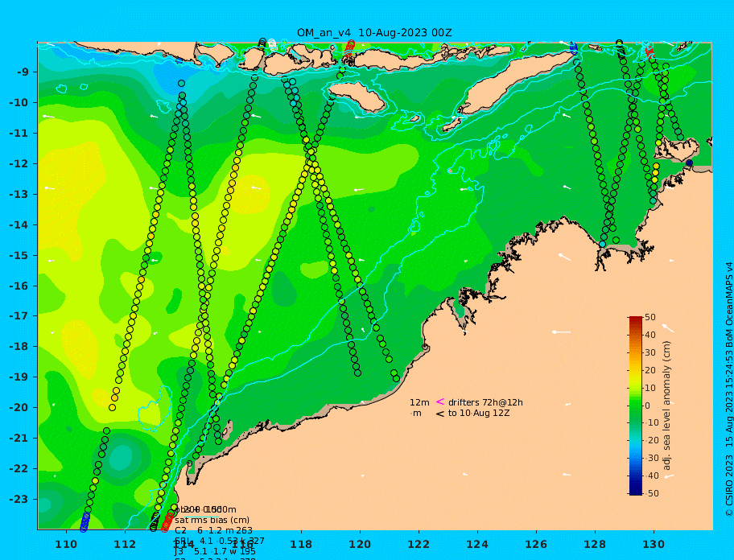
Task: Click the '12m' legend label
Action: click(x=419, y=402)
